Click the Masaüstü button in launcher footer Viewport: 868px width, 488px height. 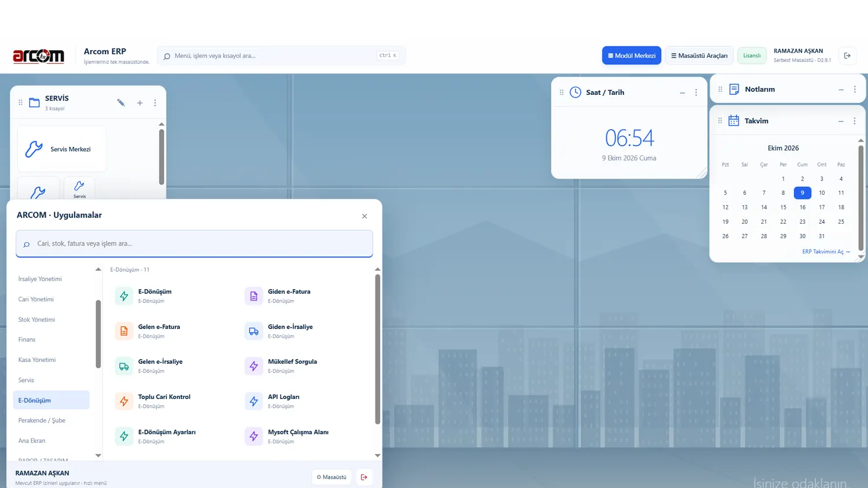pyautogui.click(x=332, y=477)
